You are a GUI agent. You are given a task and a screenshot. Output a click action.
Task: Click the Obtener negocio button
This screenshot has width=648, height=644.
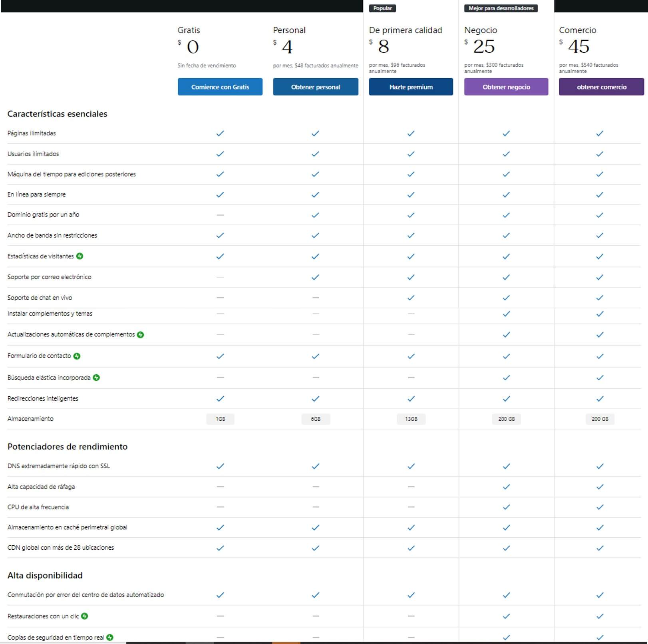(x=506, y=87)
